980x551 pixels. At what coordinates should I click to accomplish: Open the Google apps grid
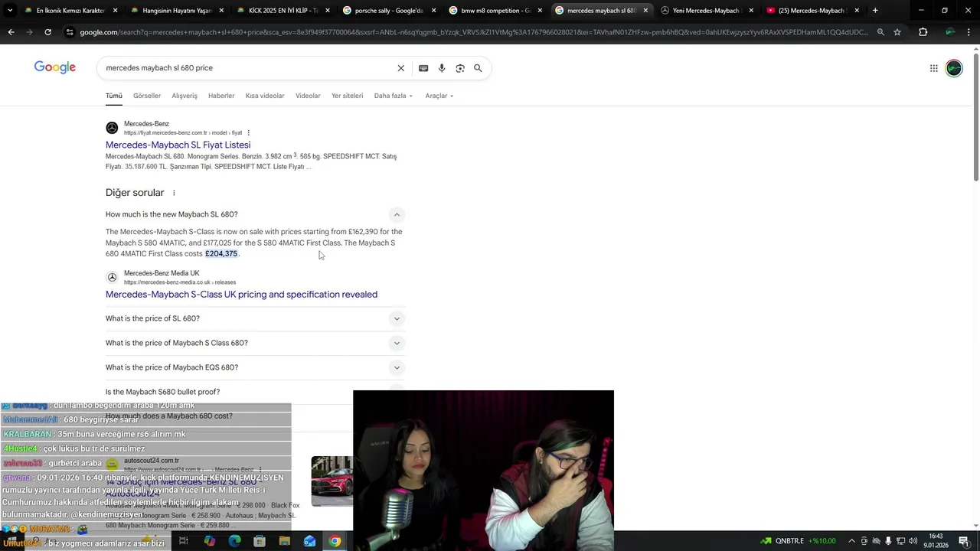934,68
